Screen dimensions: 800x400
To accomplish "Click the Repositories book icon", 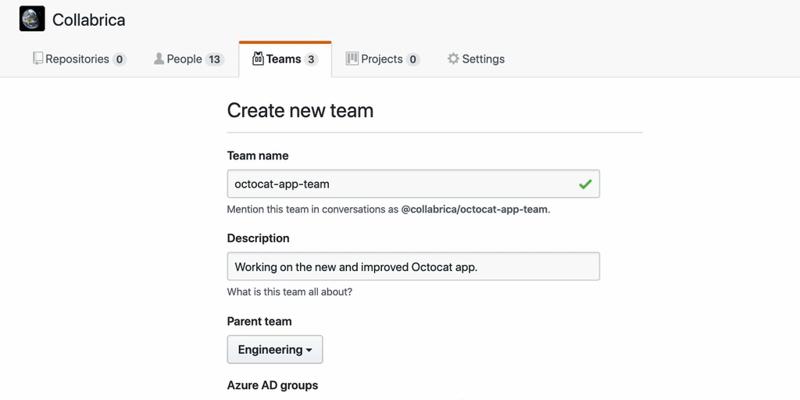I will 38,59.
